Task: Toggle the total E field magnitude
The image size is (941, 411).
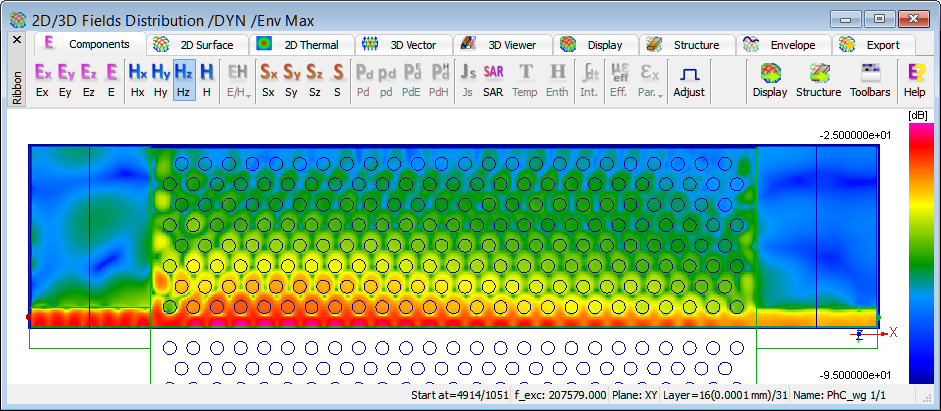Action: click(112, 79)
